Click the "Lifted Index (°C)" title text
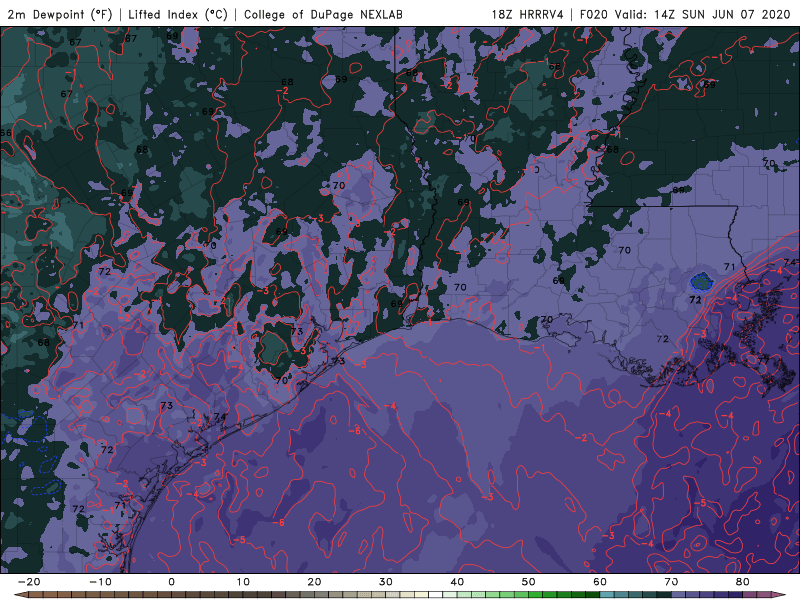Viewport: 800px width, 600px height. 178,14
